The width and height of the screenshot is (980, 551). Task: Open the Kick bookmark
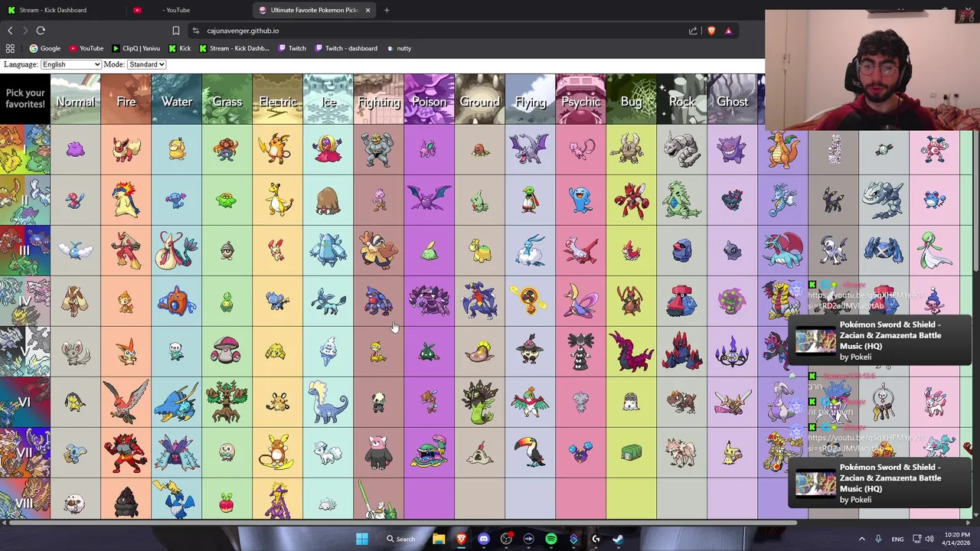pyautogui.click(x=179, y=48)
